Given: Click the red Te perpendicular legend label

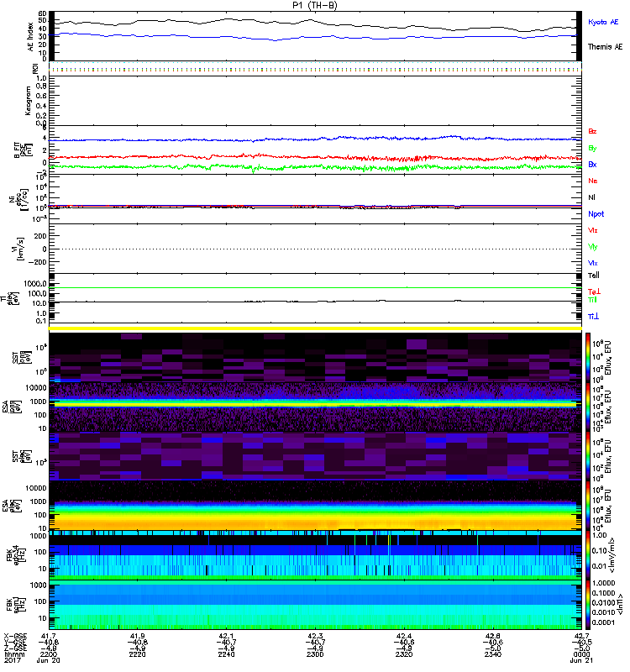Looking at the screenshot, I should click(594, 291).
